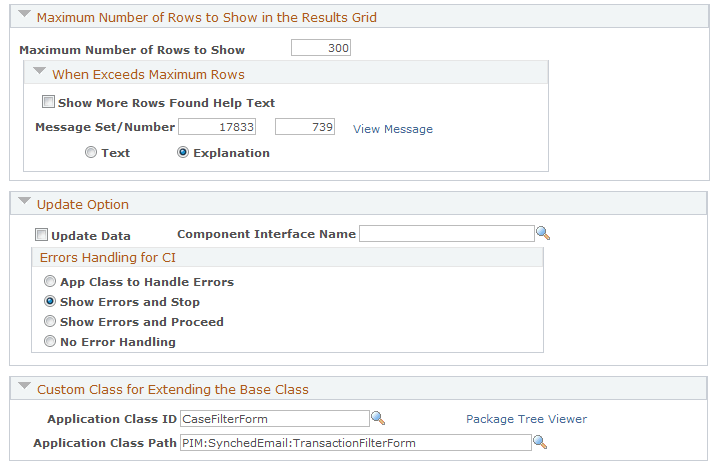Choose No Error Handling option

pyautogui.click(x=50, y=341)
